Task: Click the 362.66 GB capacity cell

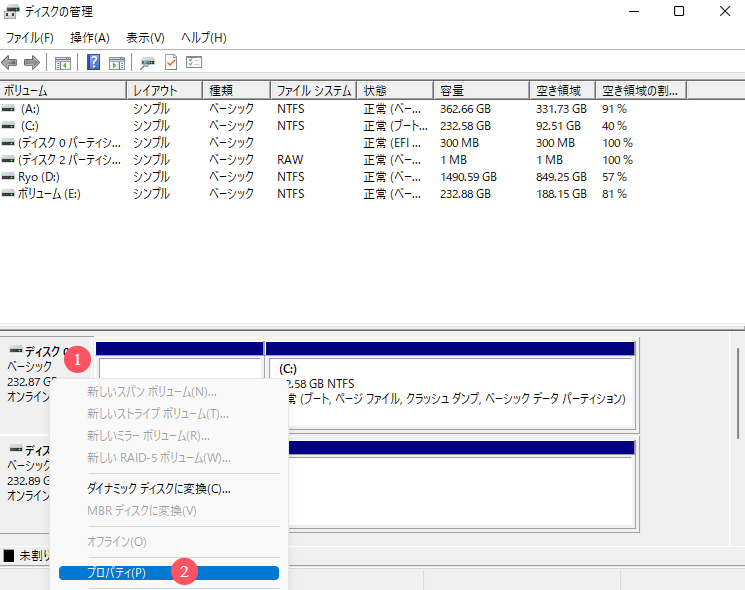Action: (x=465, y=109)
